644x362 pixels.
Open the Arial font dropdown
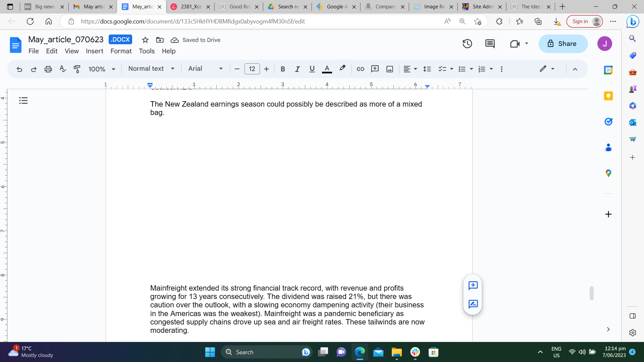click(x=205, y=69)
